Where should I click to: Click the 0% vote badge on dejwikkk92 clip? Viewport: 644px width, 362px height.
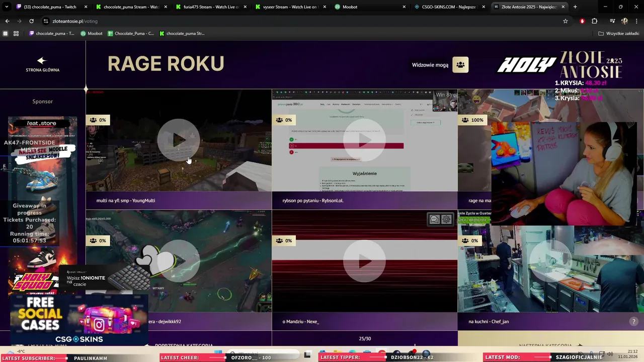[98, 241]
